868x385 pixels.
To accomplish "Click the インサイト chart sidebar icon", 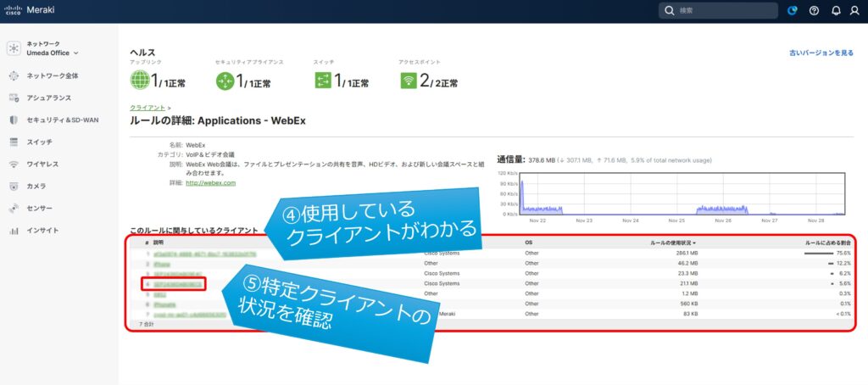I will tap(14, 231).
